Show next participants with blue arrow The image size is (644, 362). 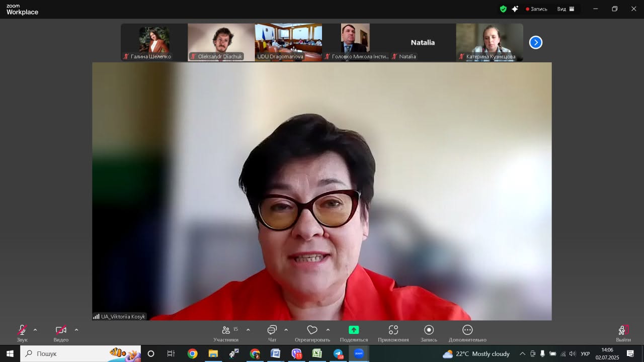click(x=536, y=43)
